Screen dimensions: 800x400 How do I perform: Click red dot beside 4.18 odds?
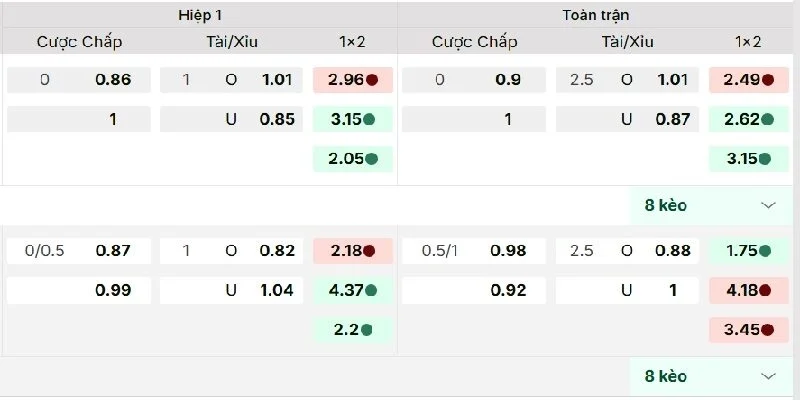click(767, 291)
